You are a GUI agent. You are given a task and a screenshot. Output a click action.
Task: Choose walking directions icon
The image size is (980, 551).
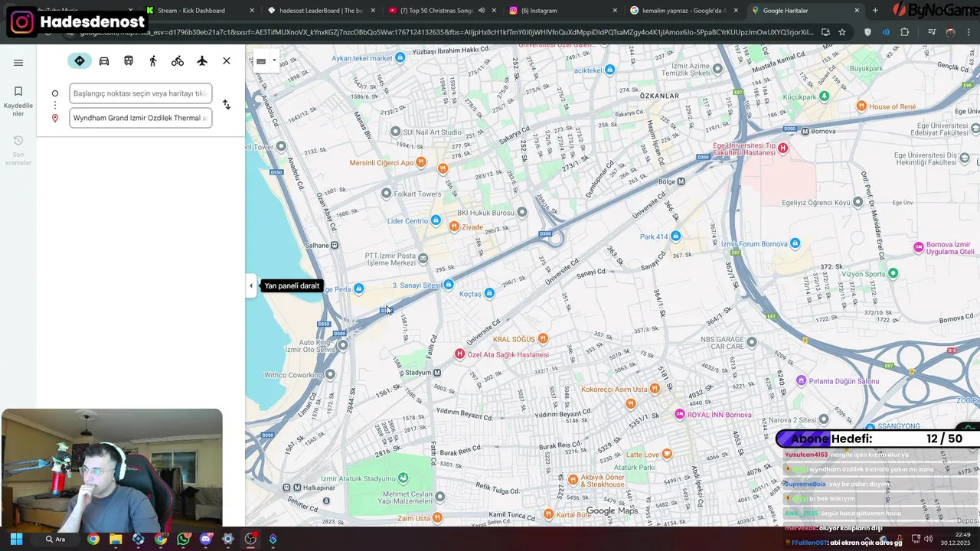(153, 60)
